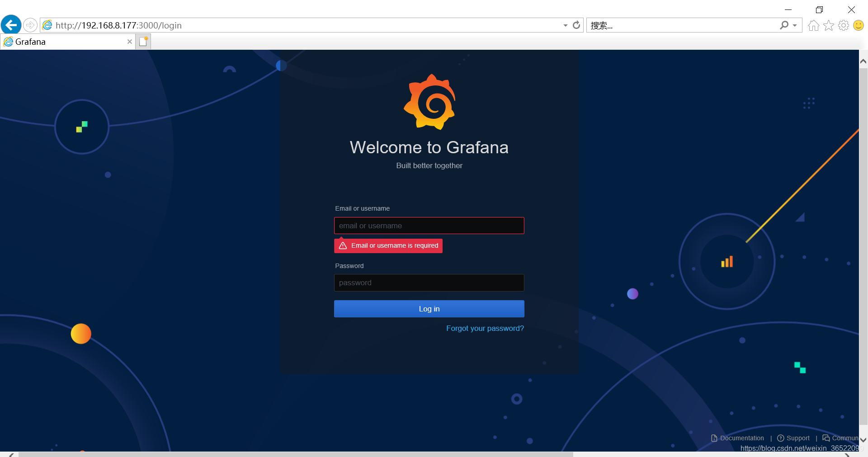The image size is (868, 457).
Task: Click the magnifier search icon
Action: tap(784, 25)
